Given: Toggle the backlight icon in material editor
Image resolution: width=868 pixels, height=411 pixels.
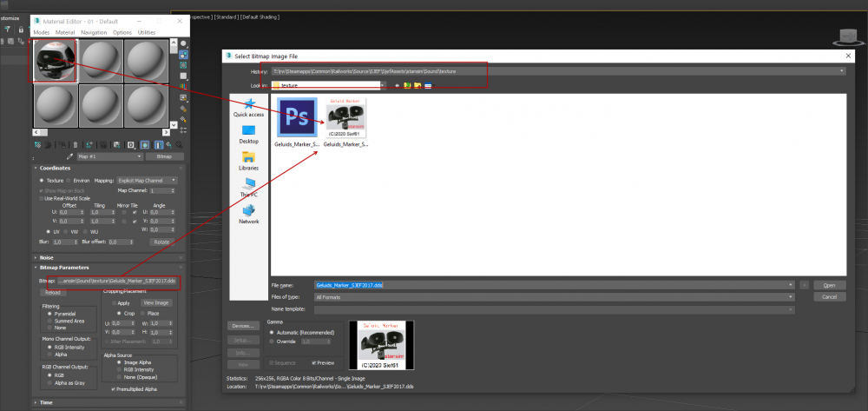Looking at the screenshot, I should [183, 55].
